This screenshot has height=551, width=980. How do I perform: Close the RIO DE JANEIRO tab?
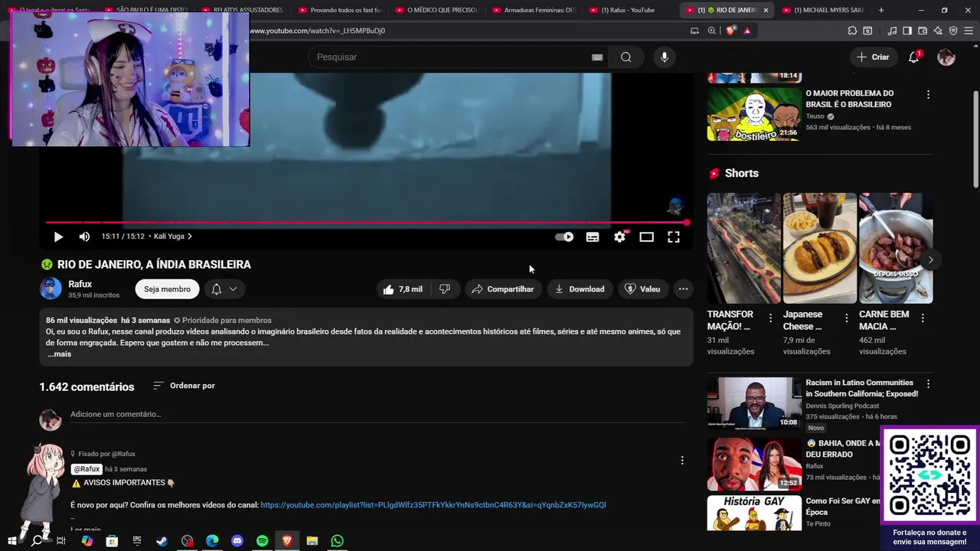[766, 10]
